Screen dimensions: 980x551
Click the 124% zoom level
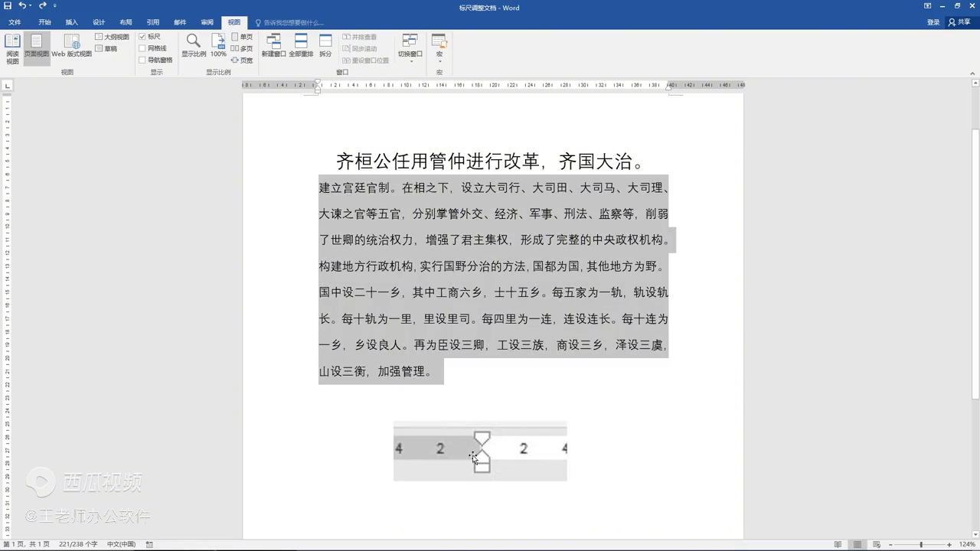coord(967,544)
